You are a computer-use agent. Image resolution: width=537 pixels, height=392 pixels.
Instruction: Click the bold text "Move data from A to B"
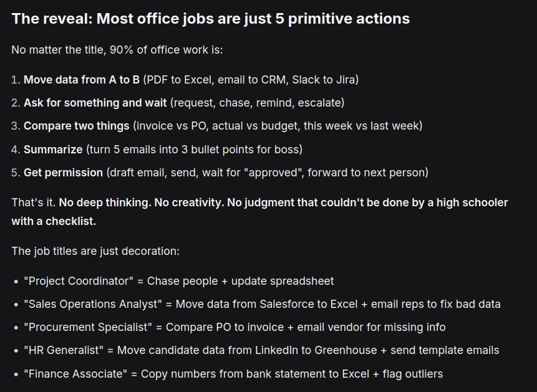tap(81, 80)
